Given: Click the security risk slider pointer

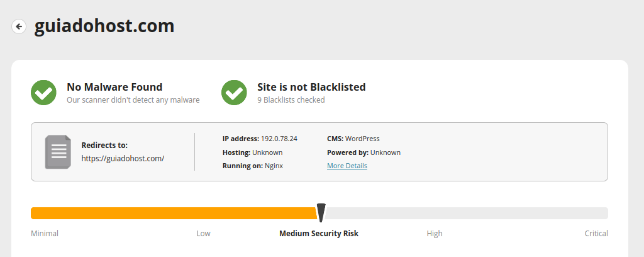Looking at the screenshot, I should [x=321, y=212].
